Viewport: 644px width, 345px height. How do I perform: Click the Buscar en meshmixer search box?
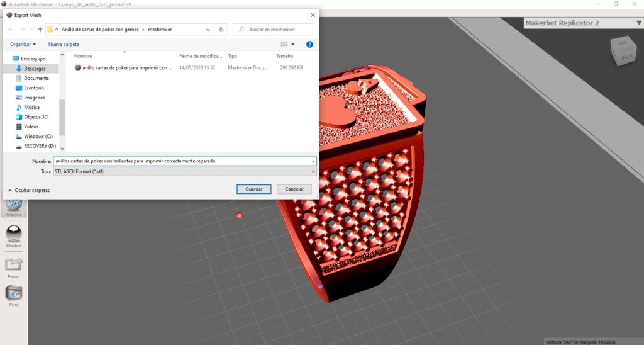pos(277,30)
